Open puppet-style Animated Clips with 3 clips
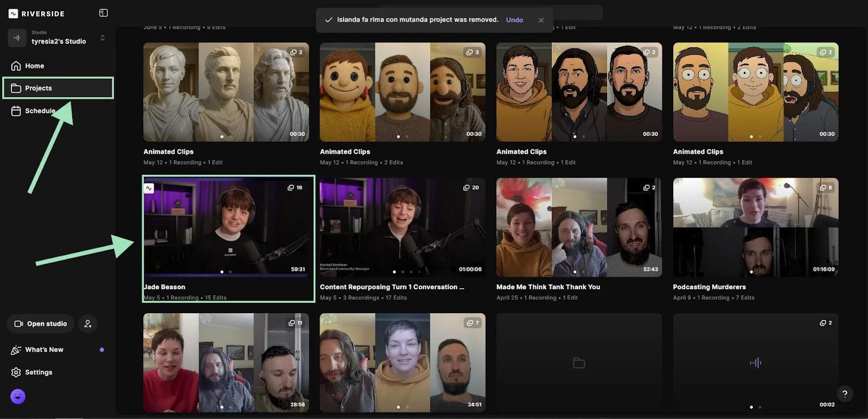 tap(403, 92)
